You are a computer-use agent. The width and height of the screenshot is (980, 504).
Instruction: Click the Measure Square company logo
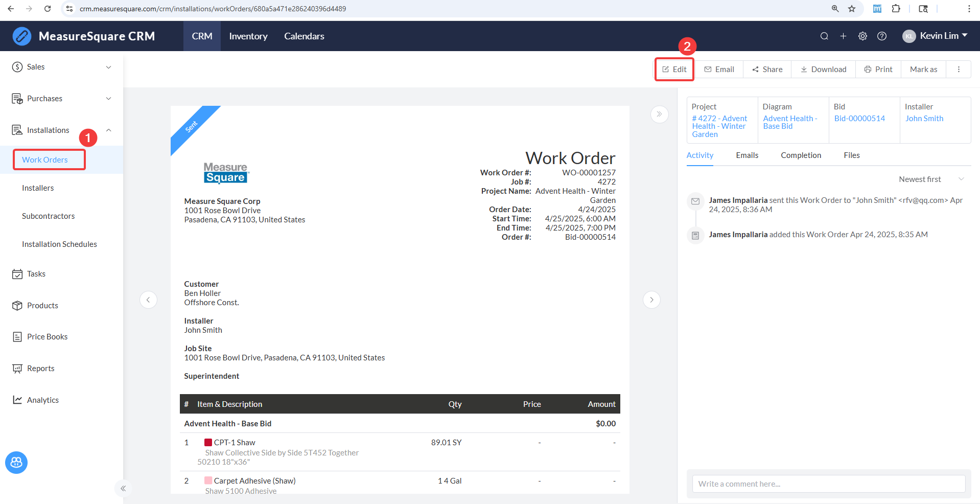point(226,173)
